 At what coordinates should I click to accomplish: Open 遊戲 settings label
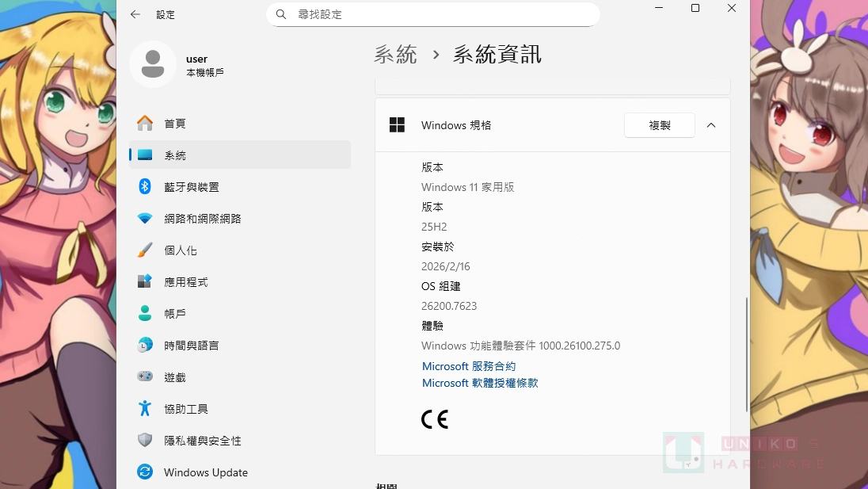(x=175, y=377)
